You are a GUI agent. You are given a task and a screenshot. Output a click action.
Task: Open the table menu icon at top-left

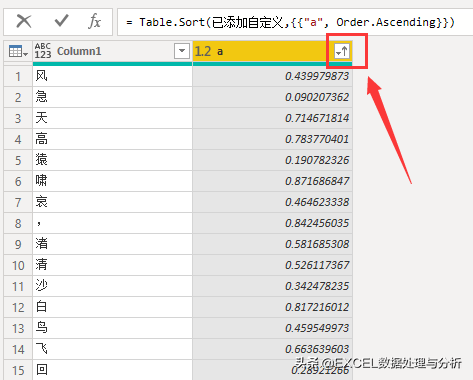[18, 51]
